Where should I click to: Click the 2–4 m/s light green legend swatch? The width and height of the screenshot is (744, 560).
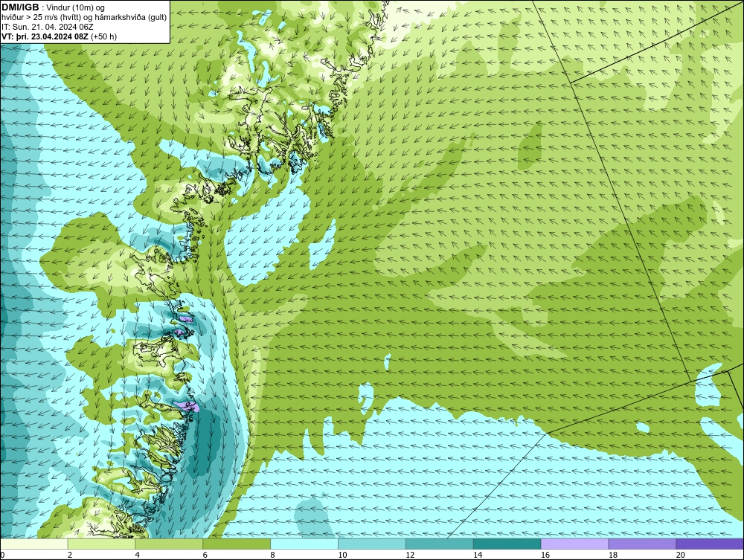[101, 544]
